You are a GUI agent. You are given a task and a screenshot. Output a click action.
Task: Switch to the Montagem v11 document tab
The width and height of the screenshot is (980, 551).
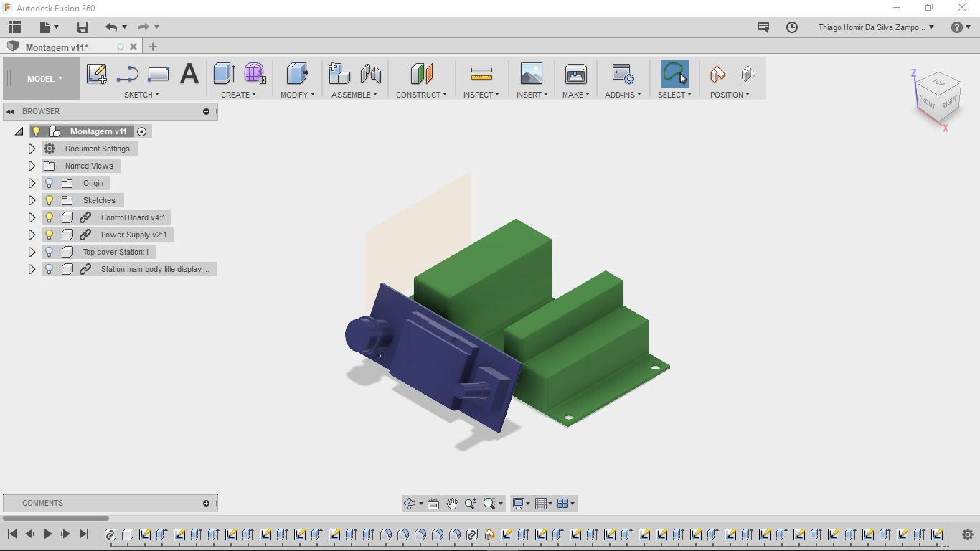[57, 47]
